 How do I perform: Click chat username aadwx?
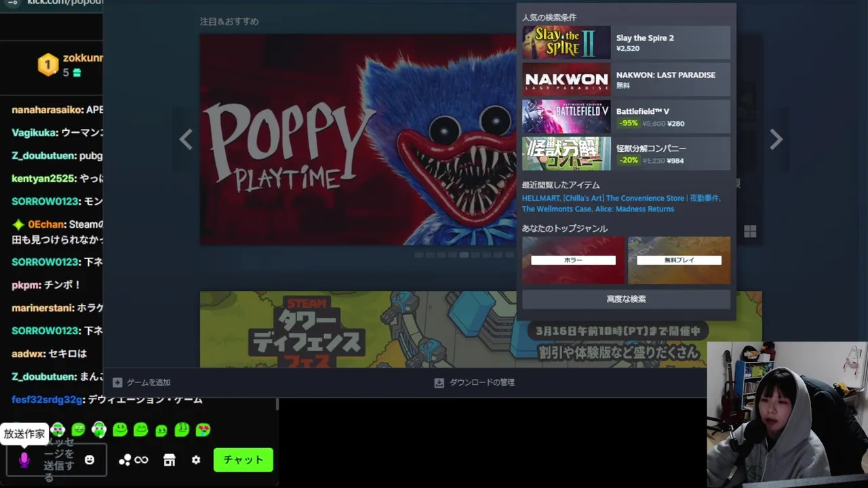(x=28, y=354)
